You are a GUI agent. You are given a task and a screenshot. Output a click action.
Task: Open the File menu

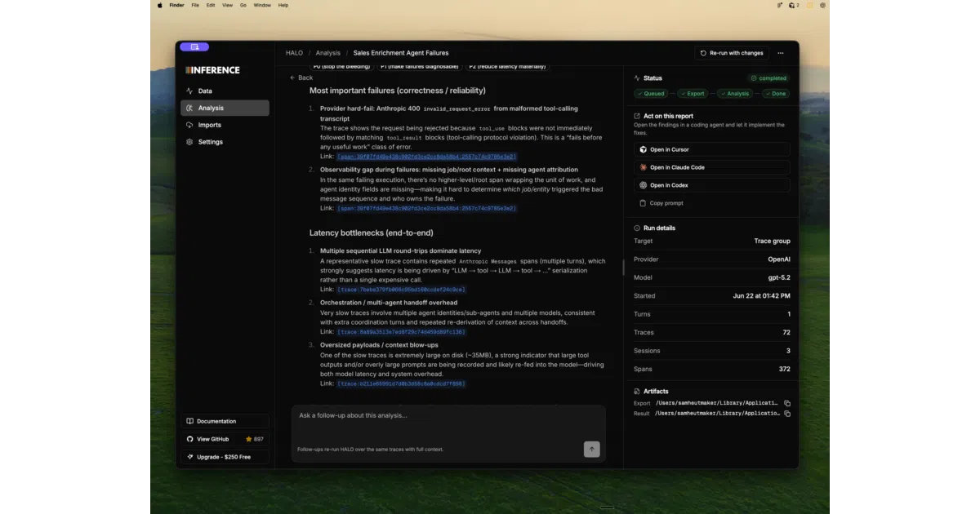coord(195,5)
